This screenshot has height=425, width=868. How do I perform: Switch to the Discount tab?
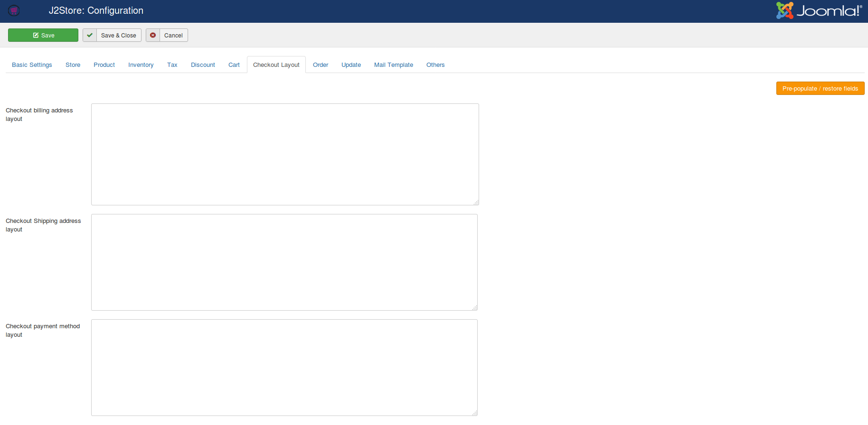203,65
